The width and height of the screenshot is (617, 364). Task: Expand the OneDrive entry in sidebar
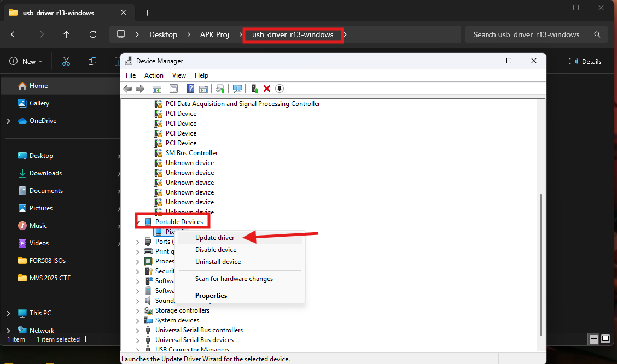[8, 121]
